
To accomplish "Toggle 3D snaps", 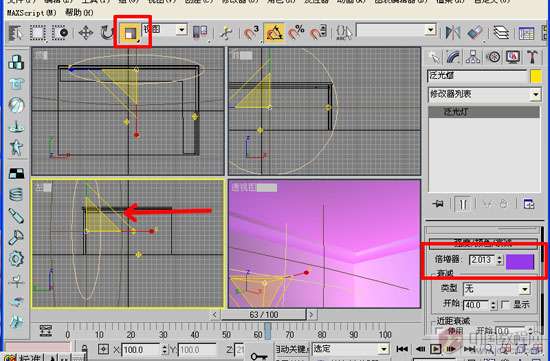I will pyautogui.click(x=251, y=33).
